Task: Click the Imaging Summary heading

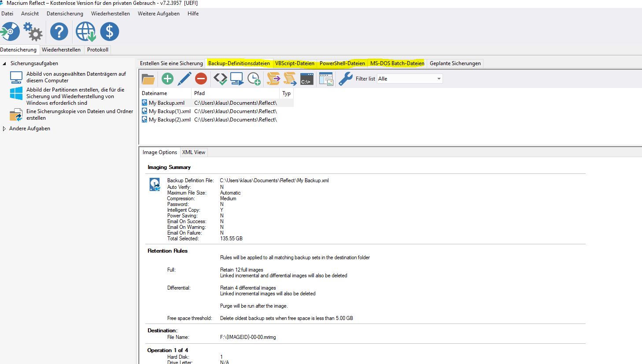Action: pos(169,167)
